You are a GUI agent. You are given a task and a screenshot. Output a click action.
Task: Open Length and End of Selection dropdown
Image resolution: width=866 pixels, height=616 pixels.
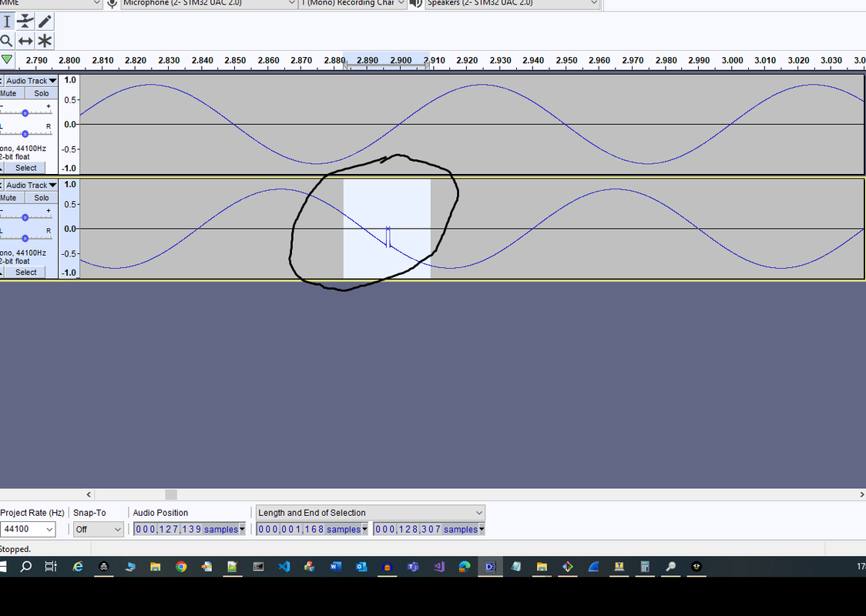[x=370, y=513]
